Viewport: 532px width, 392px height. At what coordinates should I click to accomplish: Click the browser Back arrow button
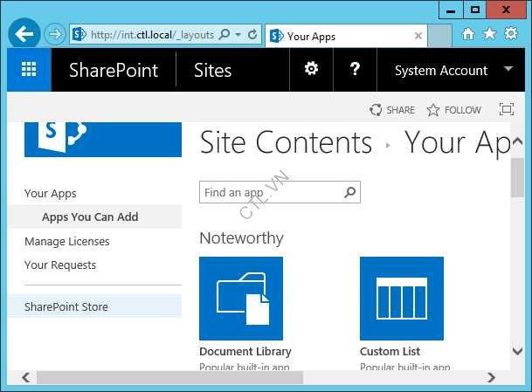(x=24, y=35)
